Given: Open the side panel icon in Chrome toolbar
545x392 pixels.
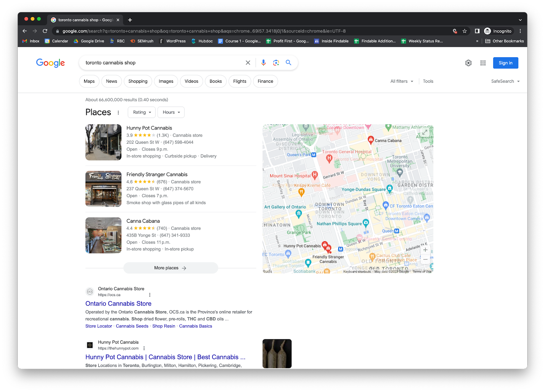Looking at the screenshot, I should (x=477, y=31).
